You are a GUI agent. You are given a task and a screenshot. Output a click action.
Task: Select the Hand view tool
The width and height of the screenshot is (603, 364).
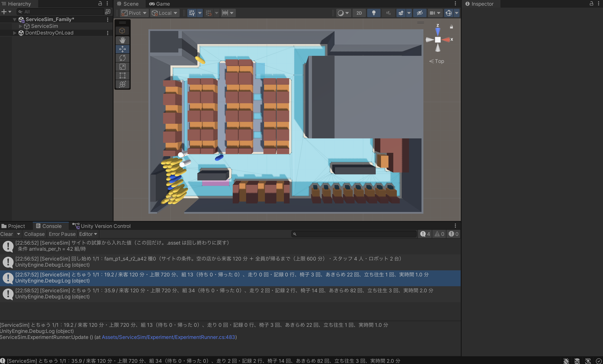(x=122, y=40)
